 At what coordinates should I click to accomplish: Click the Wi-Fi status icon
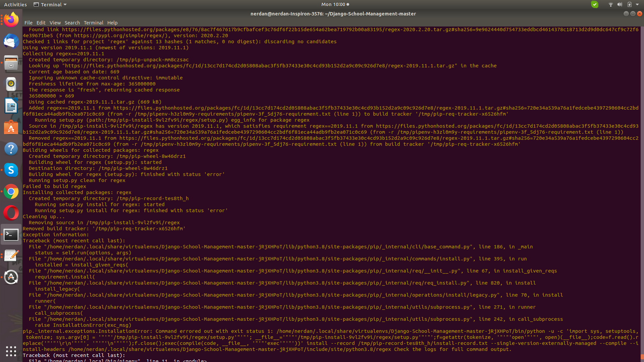(x=610, y=4)
